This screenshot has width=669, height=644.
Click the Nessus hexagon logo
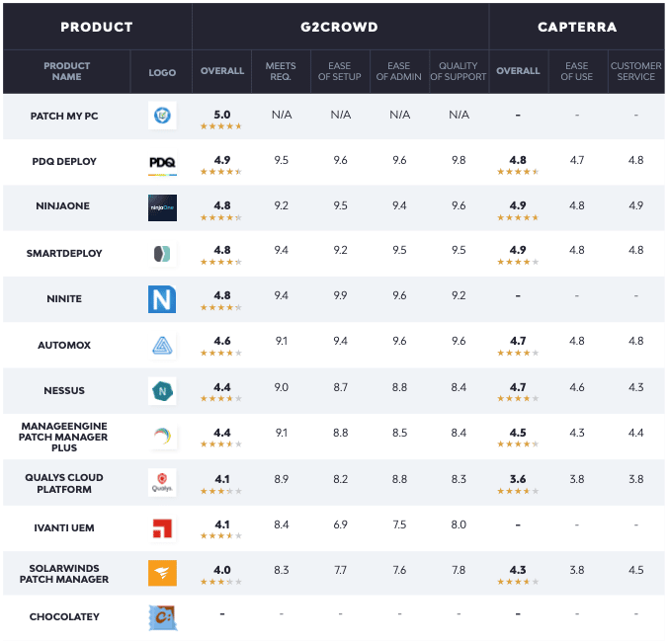162,391
